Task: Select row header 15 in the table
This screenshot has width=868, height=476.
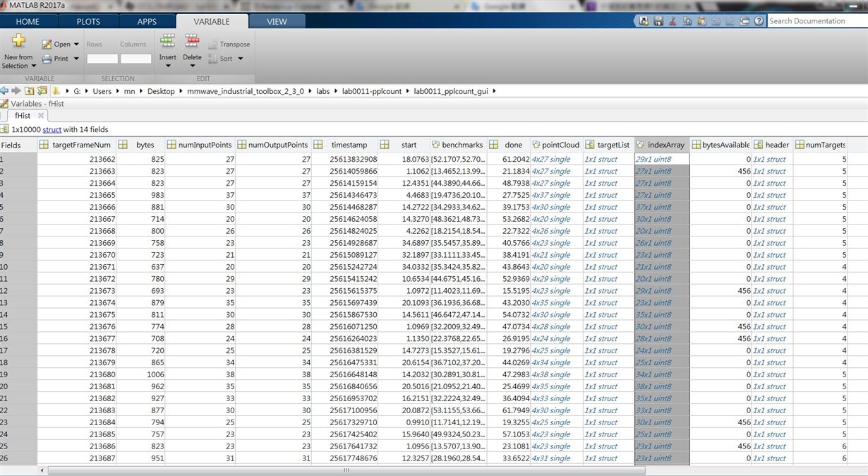Action: pyautogui.click(x=18, y=326)
